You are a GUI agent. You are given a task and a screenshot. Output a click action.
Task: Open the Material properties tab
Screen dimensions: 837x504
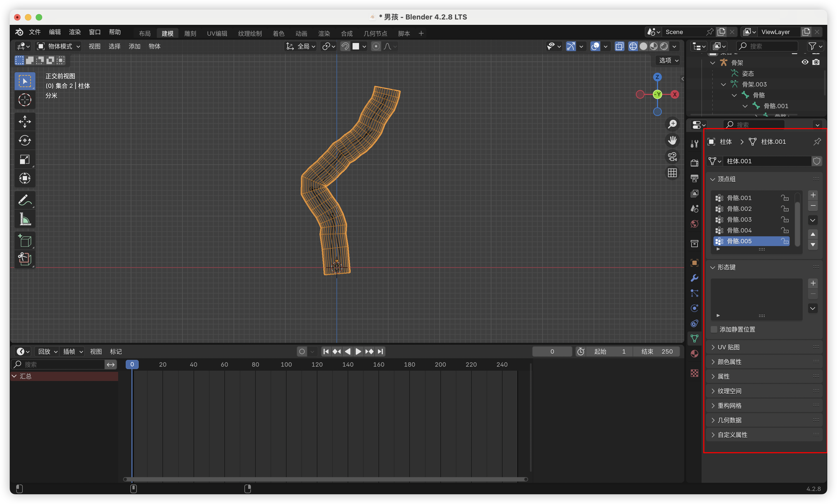tap(694, 354)
